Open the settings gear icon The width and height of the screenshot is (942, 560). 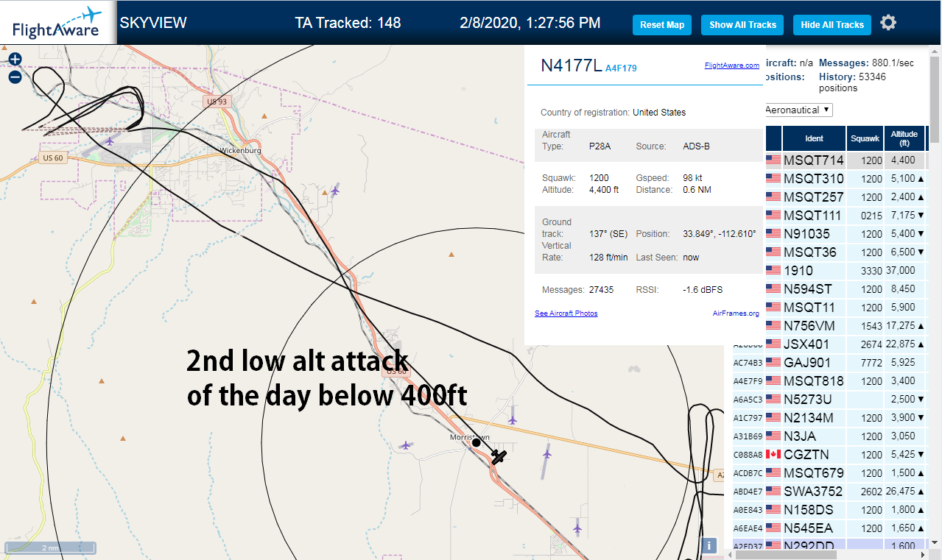tap(888, 23)
